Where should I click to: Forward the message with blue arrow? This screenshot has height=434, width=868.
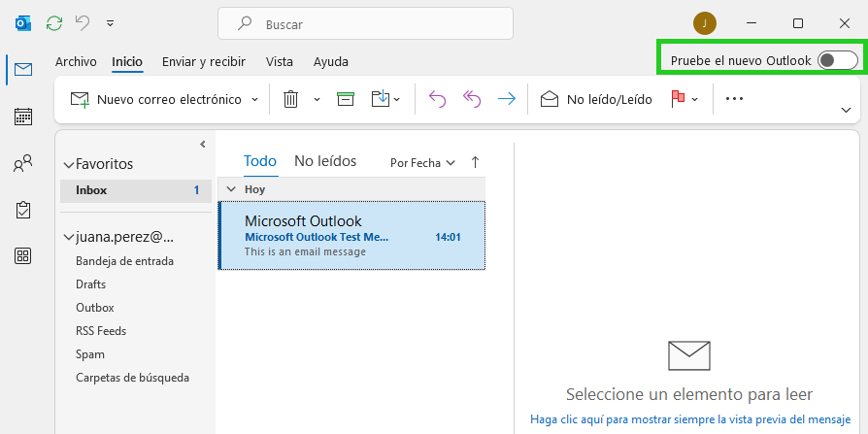click(507, 99)
